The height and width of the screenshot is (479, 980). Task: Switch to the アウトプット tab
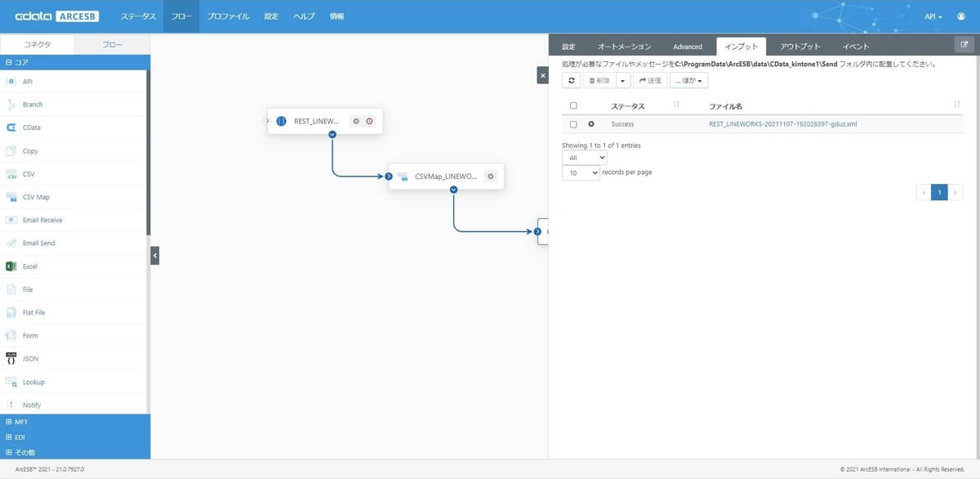coord(800,47)
